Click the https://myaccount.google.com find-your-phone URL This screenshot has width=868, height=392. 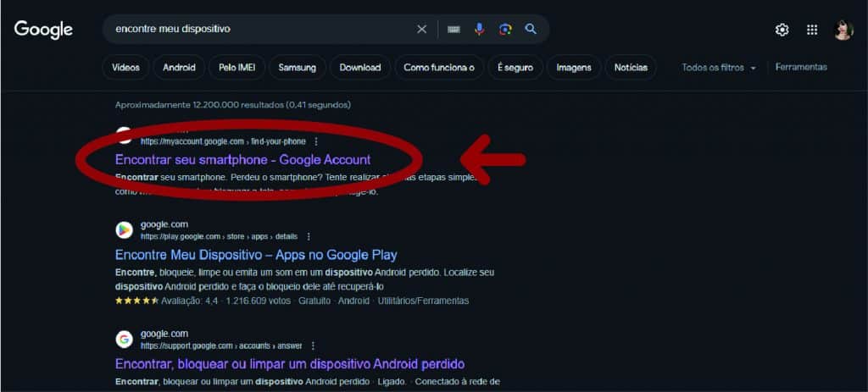(x=223, y=141)
